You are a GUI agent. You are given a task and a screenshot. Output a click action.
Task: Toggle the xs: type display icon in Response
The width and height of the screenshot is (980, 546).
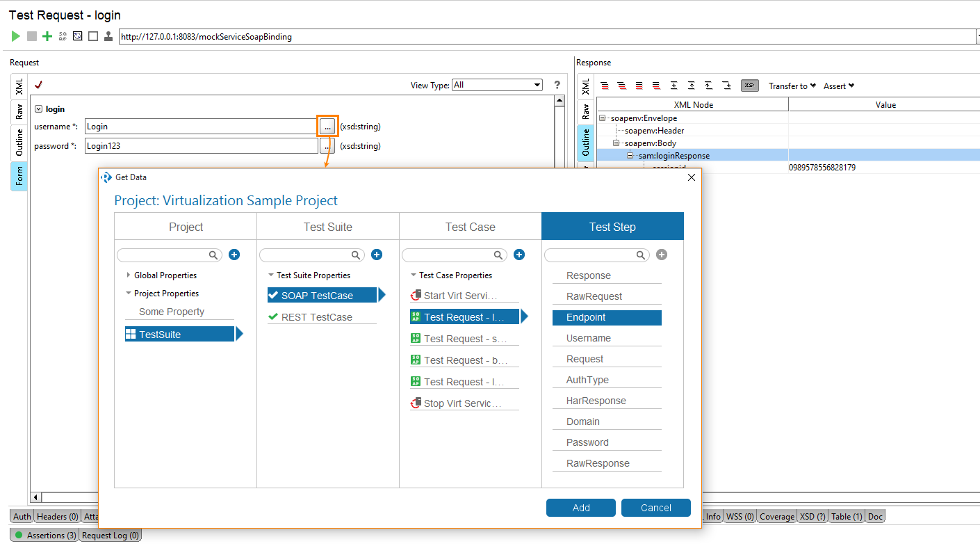click(749, 85)
